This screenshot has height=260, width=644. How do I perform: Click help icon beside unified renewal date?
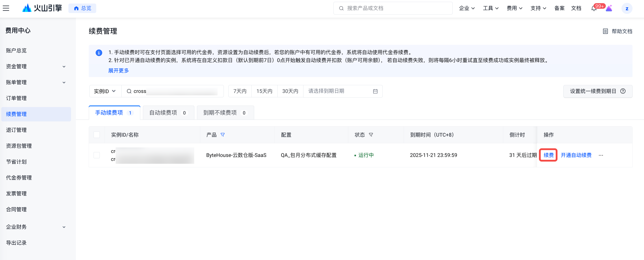(x=623, y=91)
